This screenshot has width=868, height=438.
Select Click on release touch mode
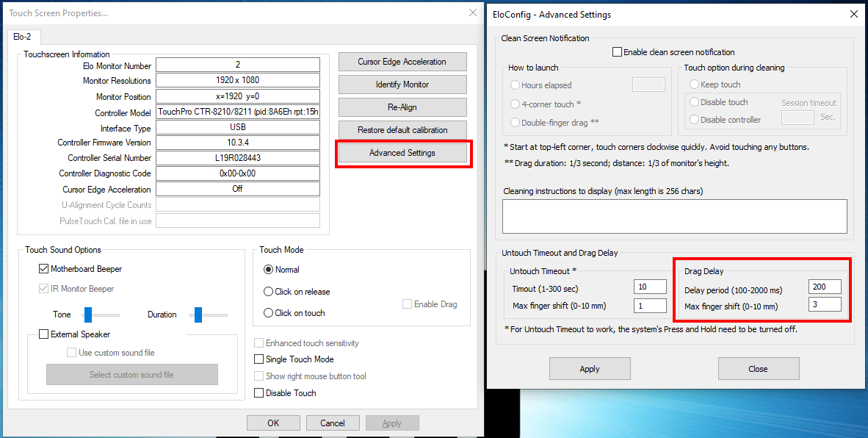tap(269, 291)
